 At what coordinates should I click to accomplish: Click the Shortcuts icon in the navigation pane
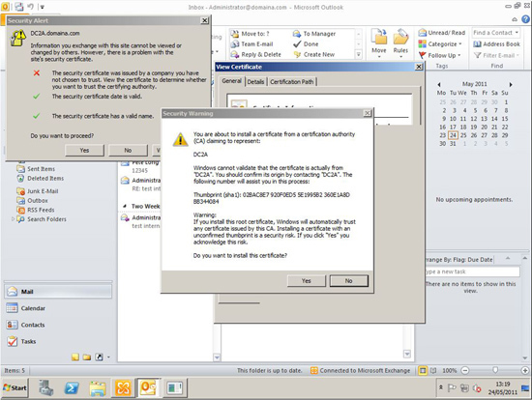(99, 357)
